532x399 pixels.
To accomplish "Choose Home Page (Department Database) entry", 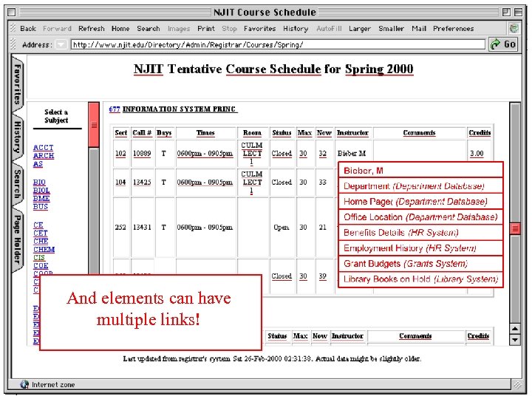I will pyautogui.click(x=420, y=202).
